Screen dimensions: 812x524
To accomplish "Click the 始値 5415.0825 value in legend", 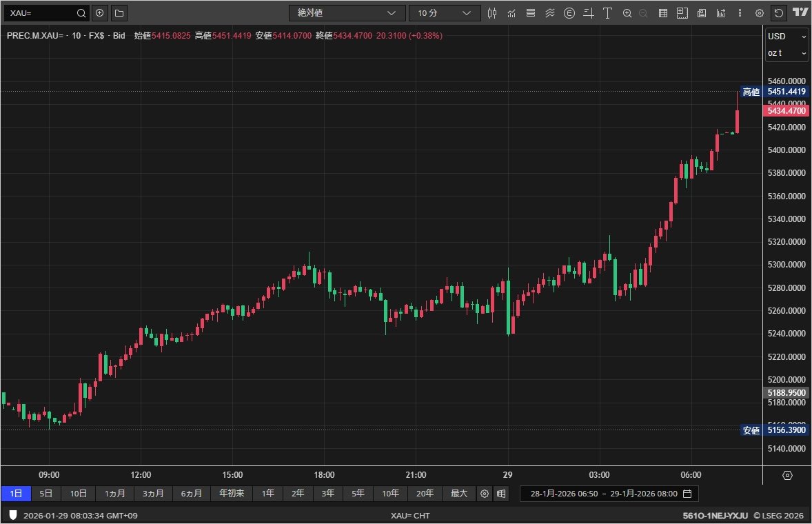I will 162,36.
